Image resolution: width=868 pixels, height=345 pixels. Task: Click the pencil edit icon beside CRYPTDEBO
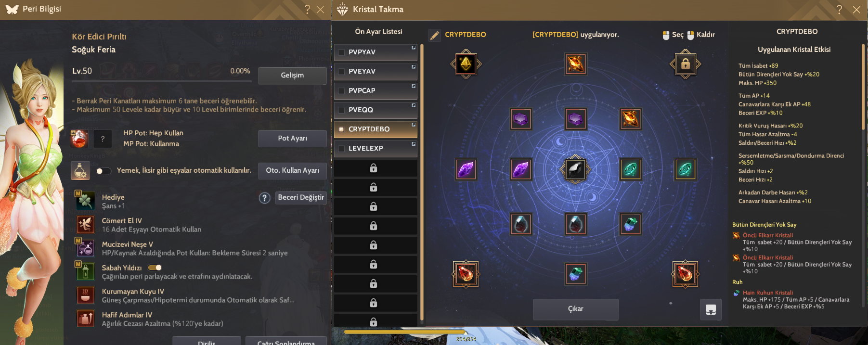[x=434, y=35]
